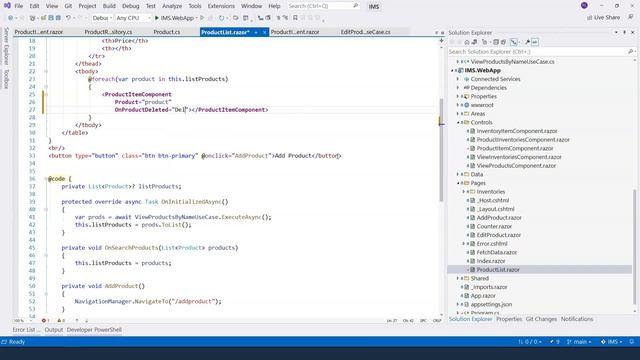Expand the Inventories folder under Pages

click(x=464, y=192)
